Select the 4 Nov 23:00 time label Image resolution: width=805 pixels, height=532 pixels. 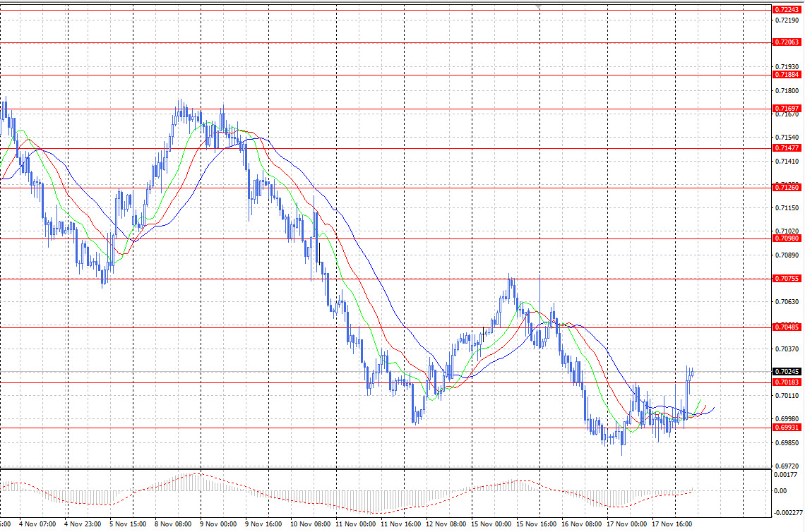tap(82, 524)
